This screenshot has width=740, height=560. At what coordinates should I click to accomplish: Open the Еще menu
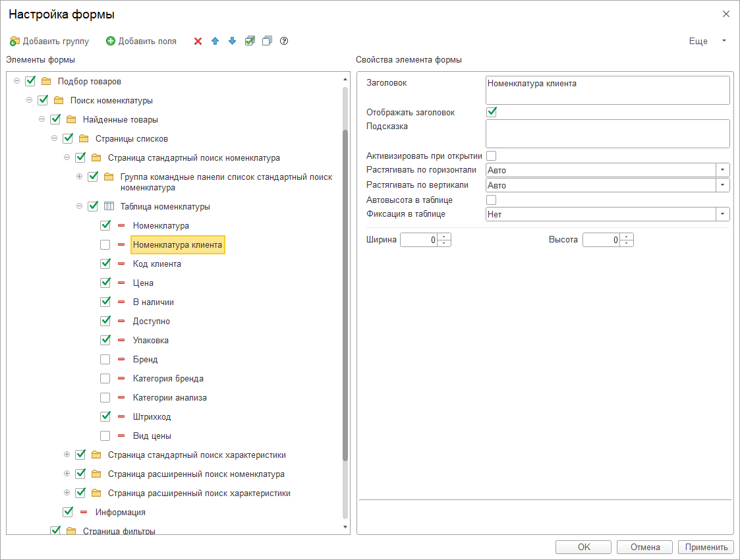pyautogui.click(x=707, y=42)
